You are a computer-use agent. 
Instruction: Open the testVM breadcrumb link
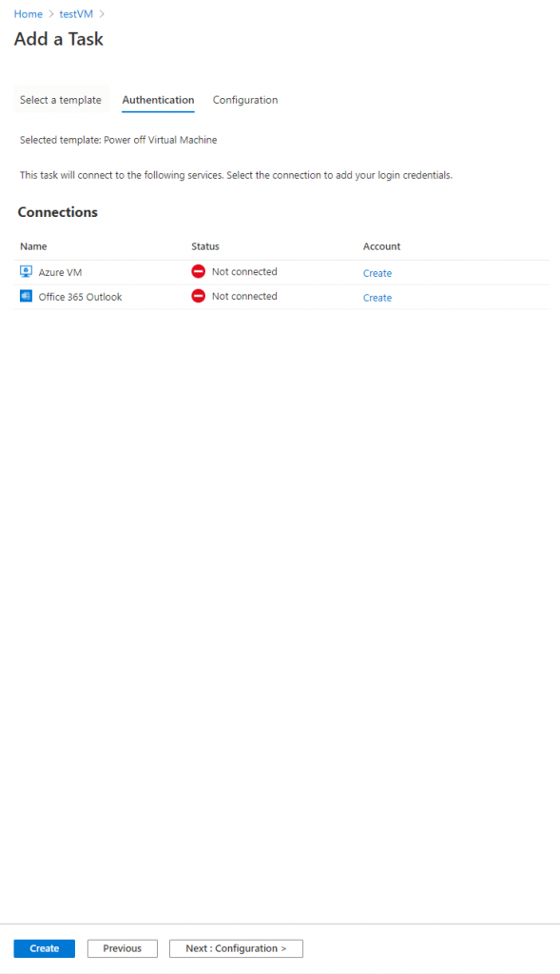pyautogui.click(x=76, y=13)
